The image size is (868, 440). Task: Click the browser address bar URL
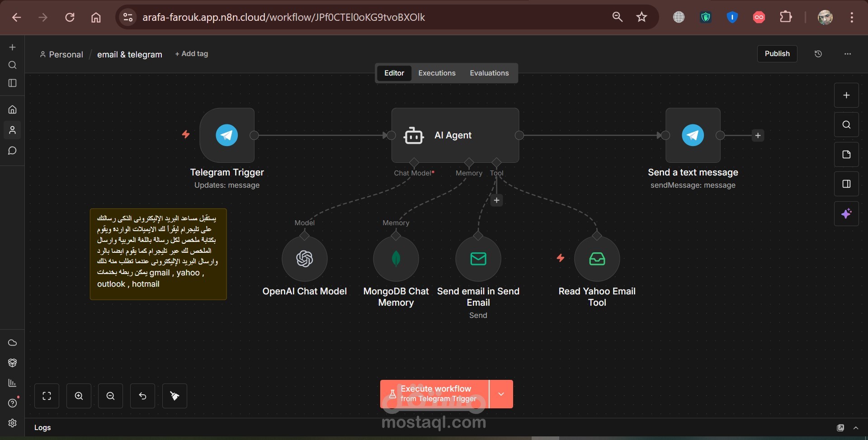[283, 17]
